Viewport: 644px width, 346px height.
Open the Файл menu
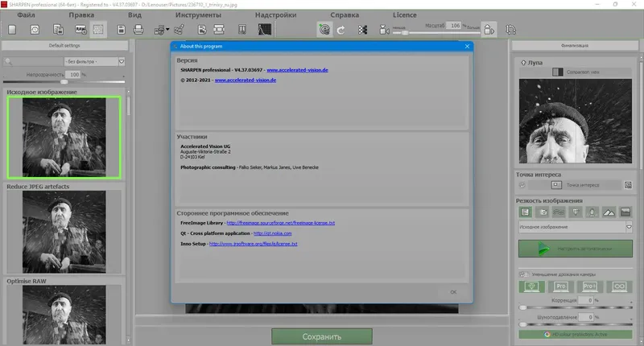(26, 15)
